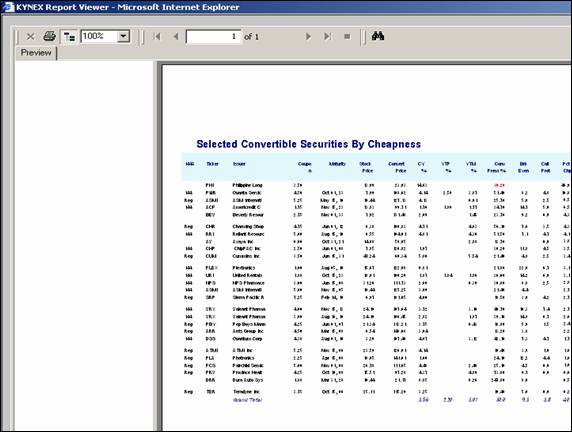Go to the previous page
This screenshot has width=572, height=432.
point(176,36)
